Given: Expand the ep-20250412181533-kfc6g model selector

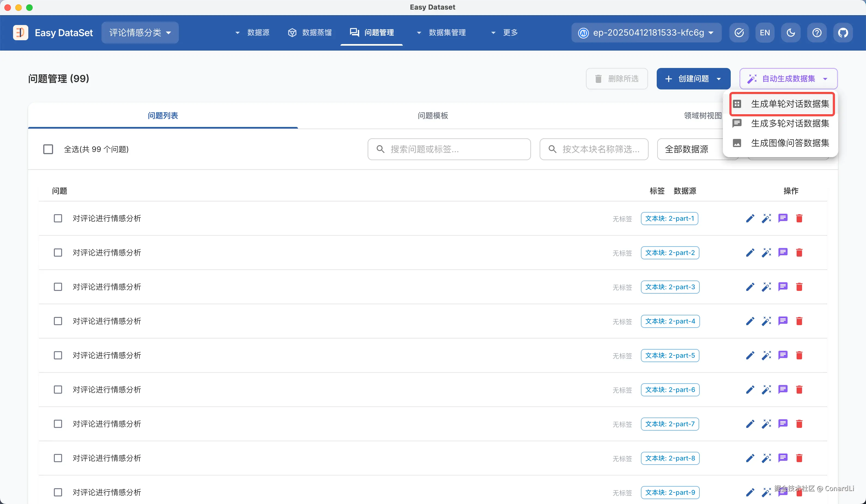Looking at the screenshot, I should 646,33.
